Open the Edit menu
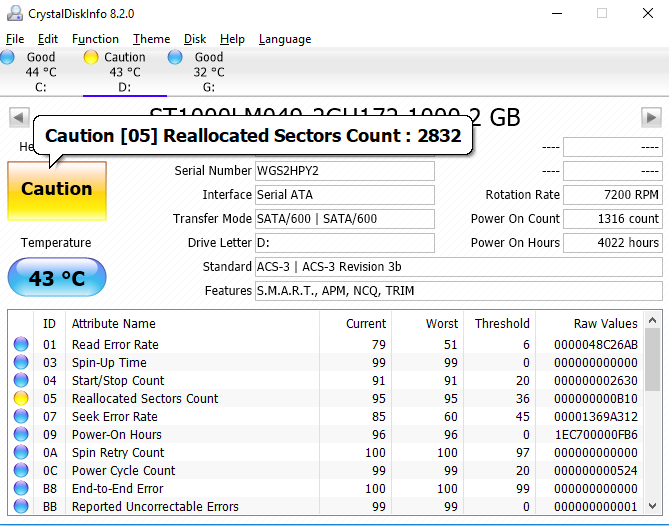The width and height of the screenshot is (669, 526). click(x=47, y=39)
